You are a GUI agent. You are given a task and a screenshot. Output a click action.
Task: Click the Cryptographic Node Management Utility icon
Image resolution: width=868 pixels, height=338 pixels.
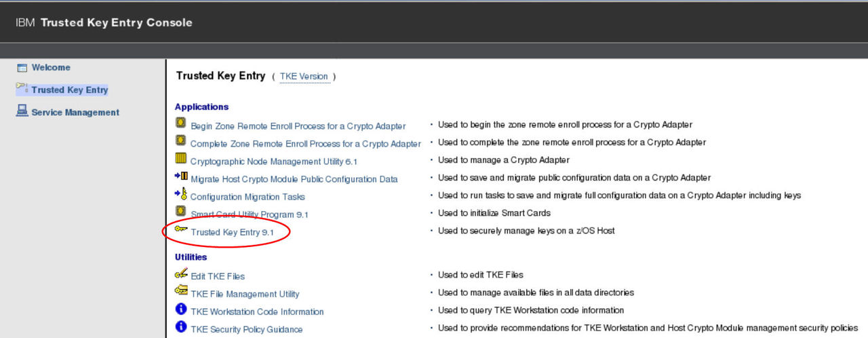pyautogui.click(x=180, y=159)
